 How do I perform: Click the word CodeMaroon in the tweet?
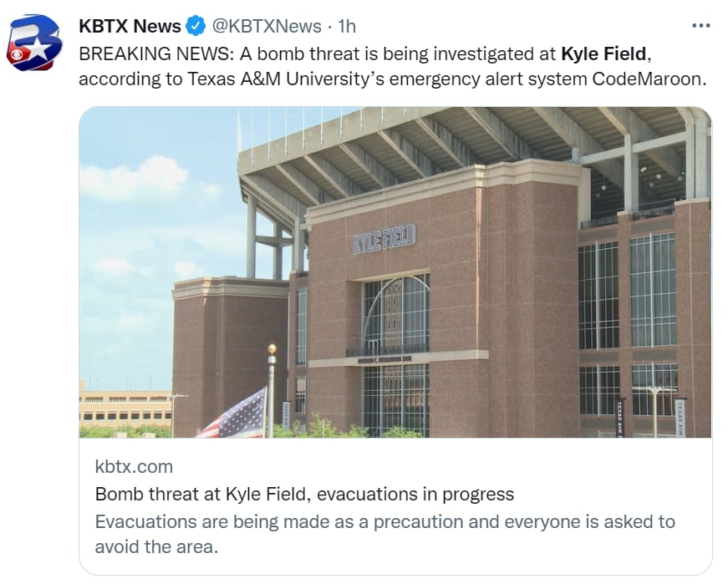(x=646, y=79)
